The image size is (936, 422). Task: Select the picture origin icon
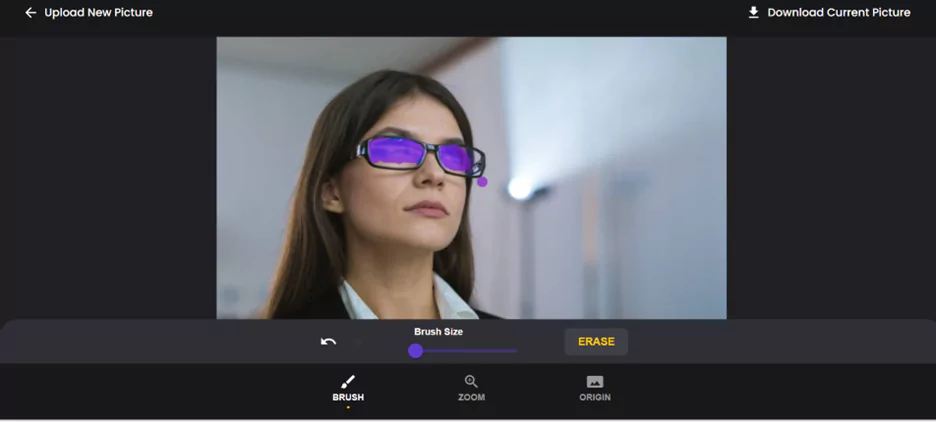coord(595,381)
